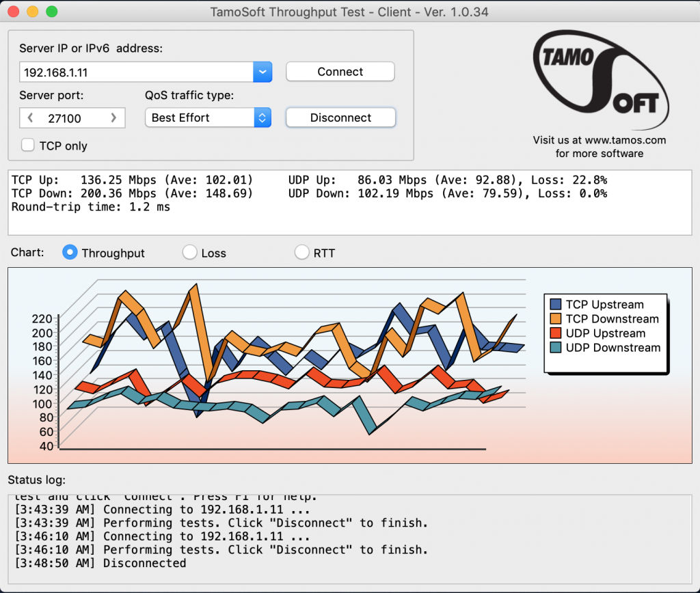This screenshot has width=700, height=593.
Task: Click the red close window button
Action: [x=14, y=12]
